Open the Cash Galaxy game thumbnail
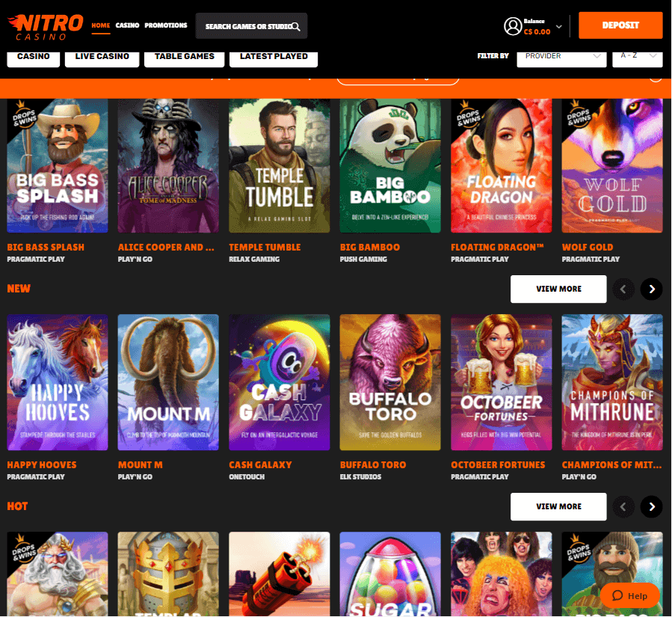The image size is (672, 617). (x=280, y=382)
